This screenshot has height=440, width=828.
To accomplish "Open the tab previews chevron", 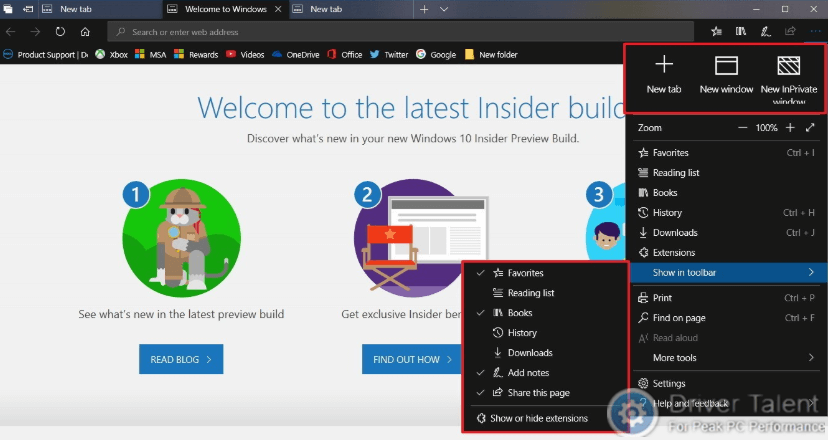I will click(x=444, y=9).
